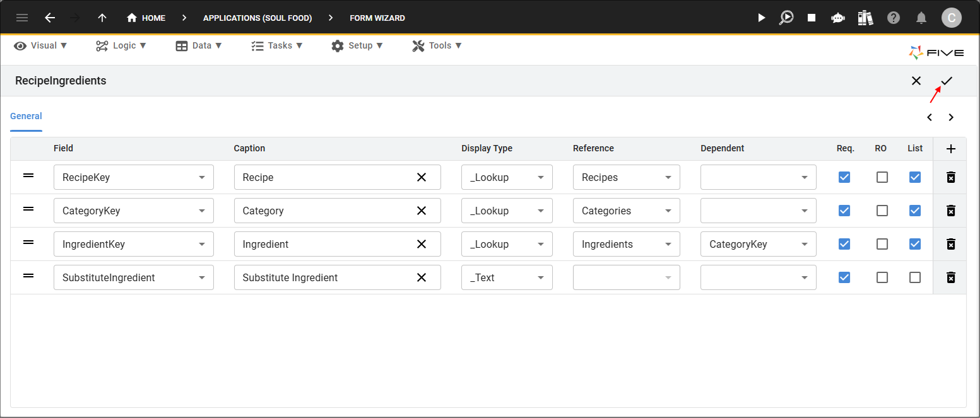Open the Data menu
The image size is (980, 418).
pyautogui.click(x=199, y=45)
